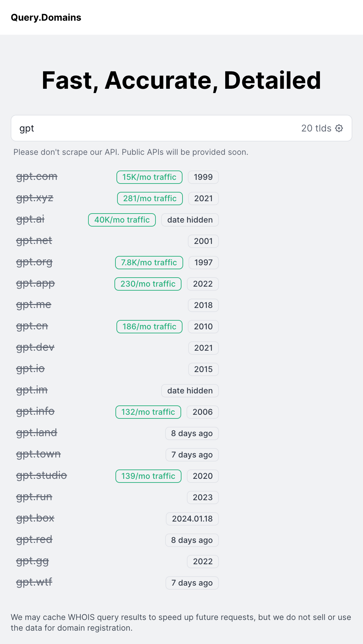Click the 2024.01.18 date badge for gpt.box
The width and height of the screenshot is (363, 644).
click(192, 519)
